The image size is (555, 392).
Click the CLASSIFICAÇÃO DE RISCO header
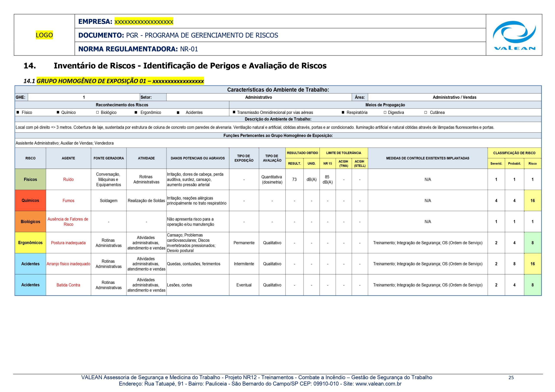(514, 153)
